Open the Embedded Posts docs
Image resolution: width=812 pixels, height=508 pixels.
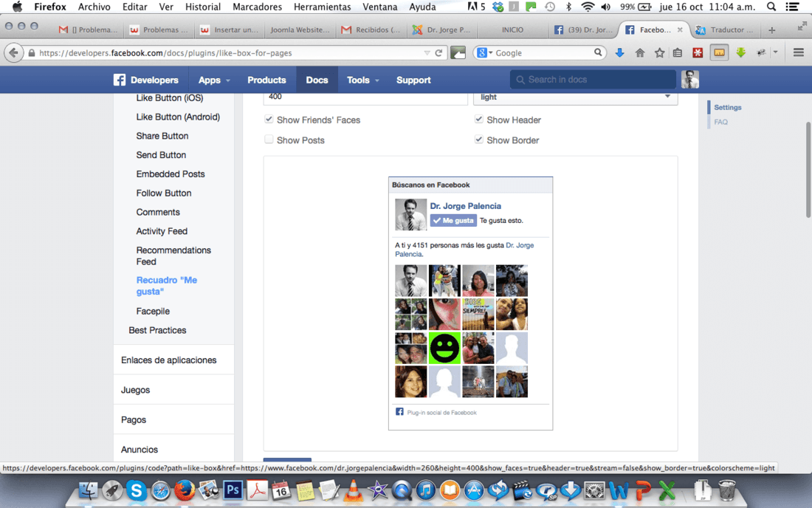point(171,174)
